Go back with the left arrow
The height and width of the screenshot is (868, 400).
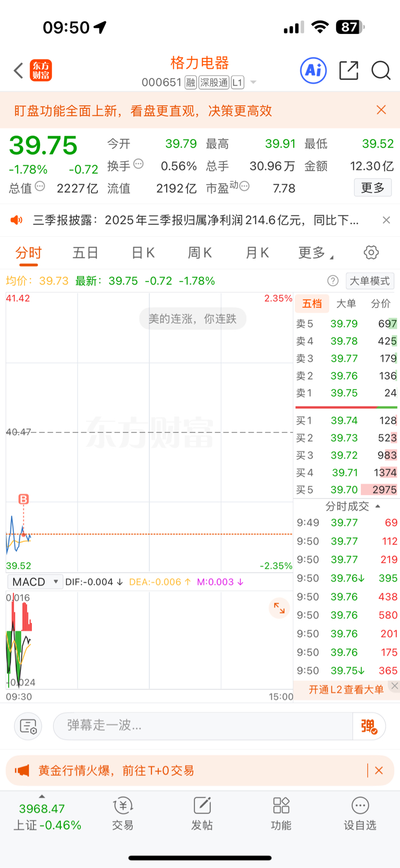coord(18,70)
